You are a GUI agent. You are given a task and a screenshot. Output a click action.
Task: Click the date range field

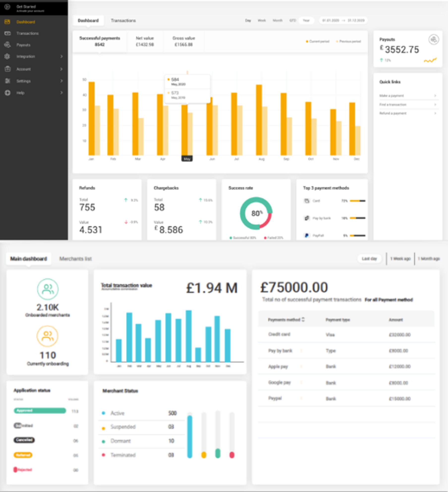343,21
